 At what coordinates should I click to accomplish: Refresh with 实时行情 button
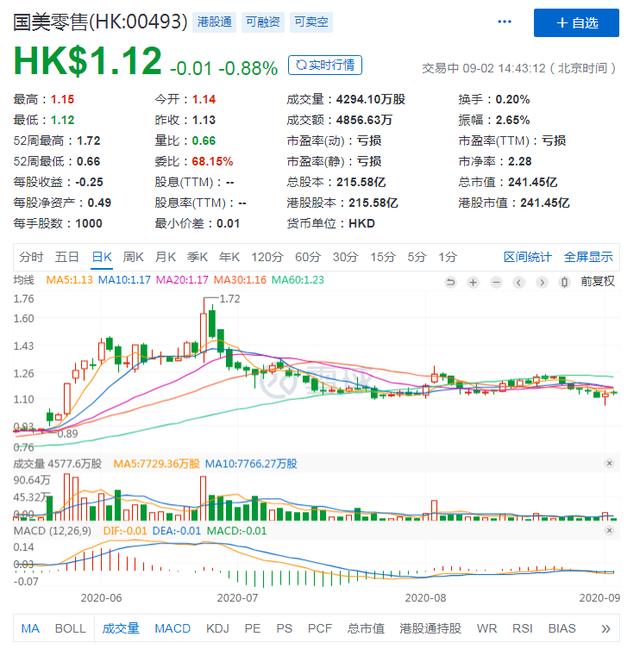pyautogui.click(x=325, y=65)
